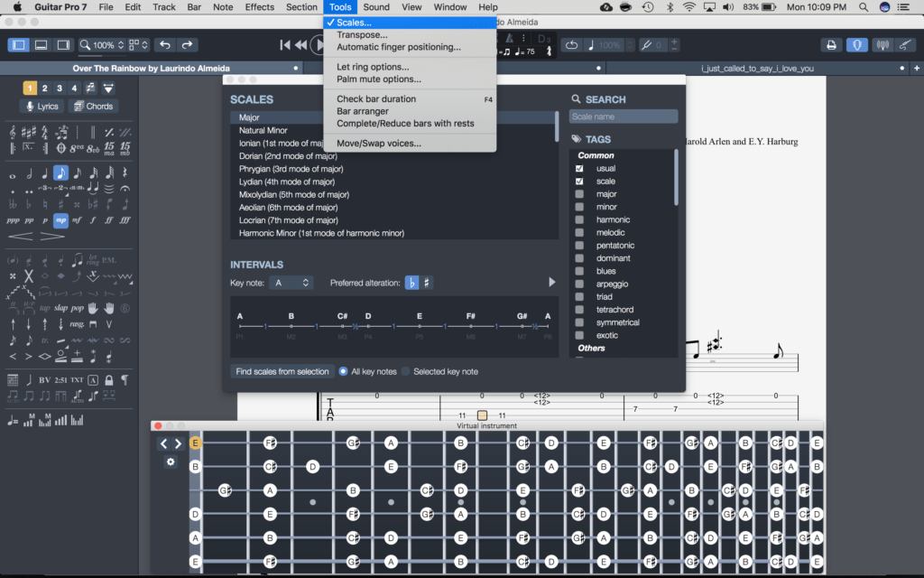This screenshot has height=578, width=924.
Task: Insert free text with TXT tool
Action: point(78,380)
